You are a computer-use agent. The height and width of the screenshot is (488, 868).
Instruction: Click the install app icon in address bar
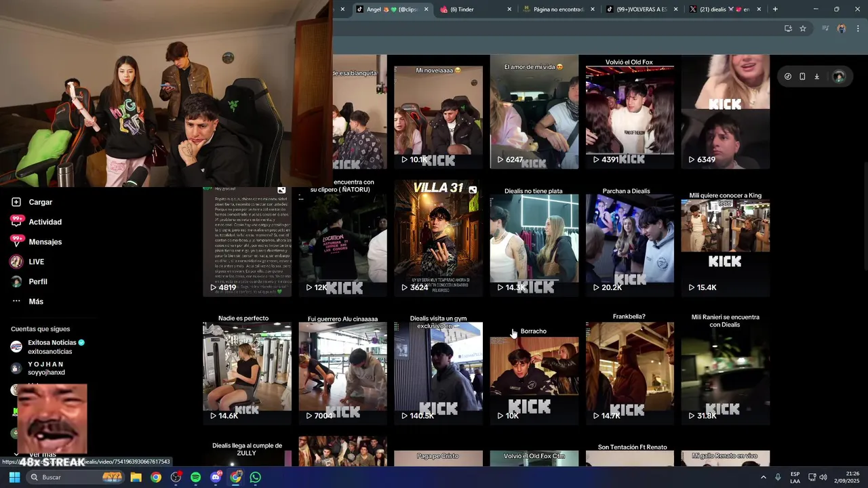coord(788,28)
